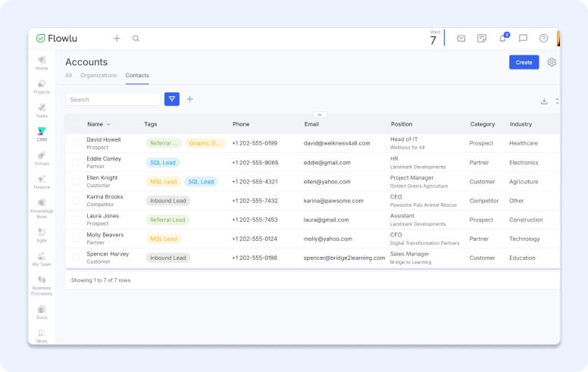Open the Knowledge Base sidebar icon
The image size is (588, 372).
(42, 208)
